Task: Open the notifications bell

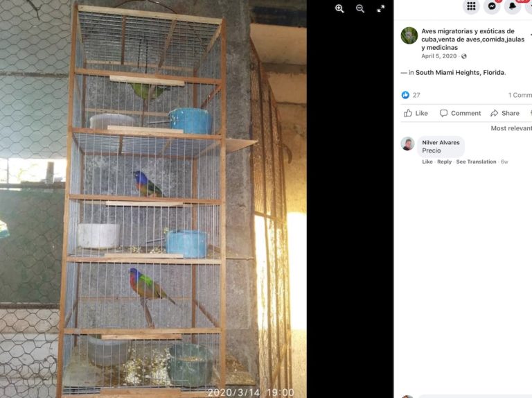Action: point(513,6)
